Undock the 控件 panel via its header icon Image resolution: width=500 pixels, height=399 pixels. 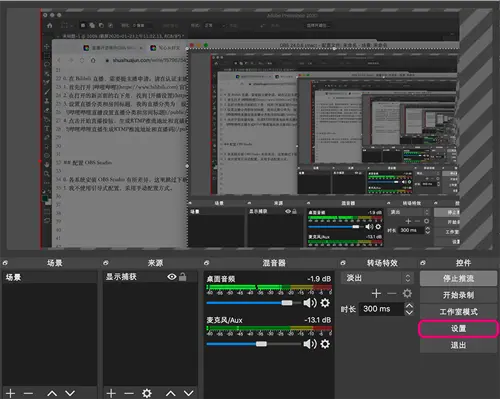(423, 263)
